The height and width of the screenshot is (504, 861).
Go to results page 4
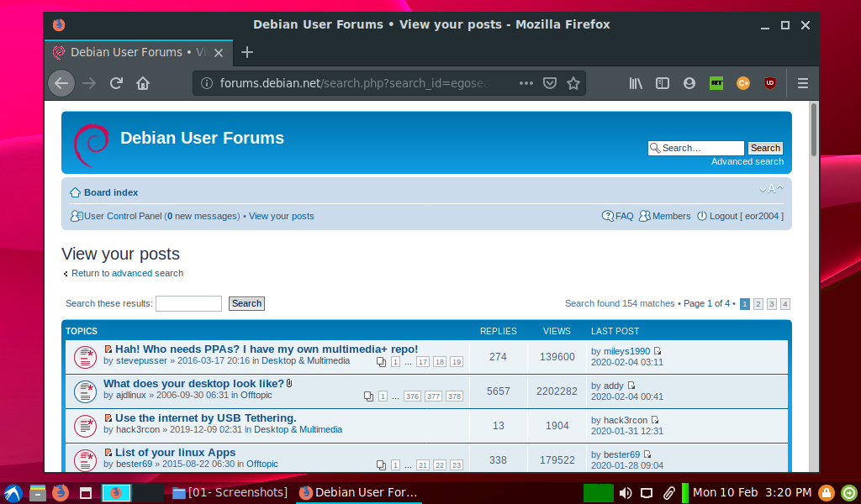(785, 304)
